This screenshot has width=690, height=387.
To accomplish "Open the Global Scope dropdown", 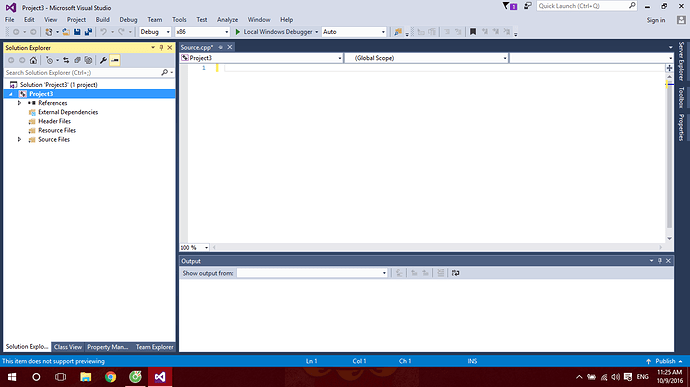I will click(426, 58).
